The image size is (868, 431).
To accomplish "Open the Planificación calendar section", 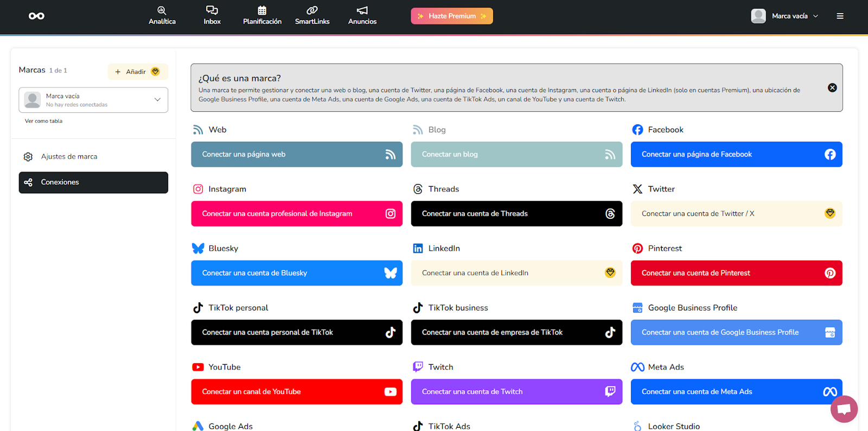I will pos(262,16).
